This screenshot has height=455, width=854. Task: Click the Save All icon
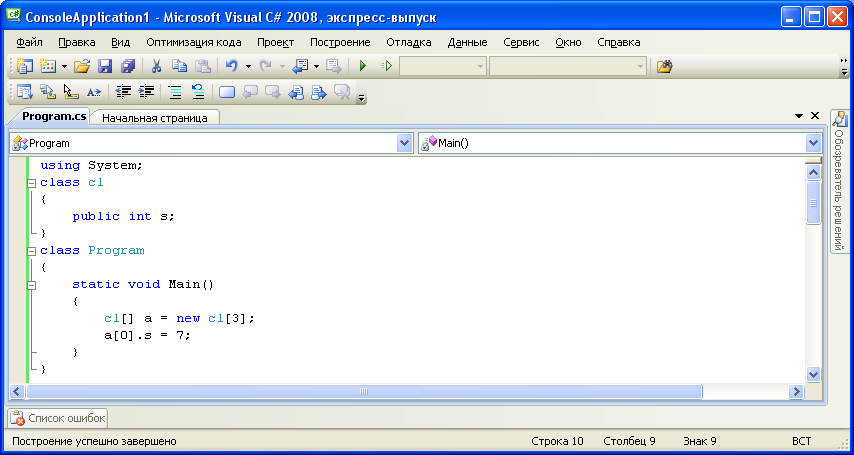point(128,66)
